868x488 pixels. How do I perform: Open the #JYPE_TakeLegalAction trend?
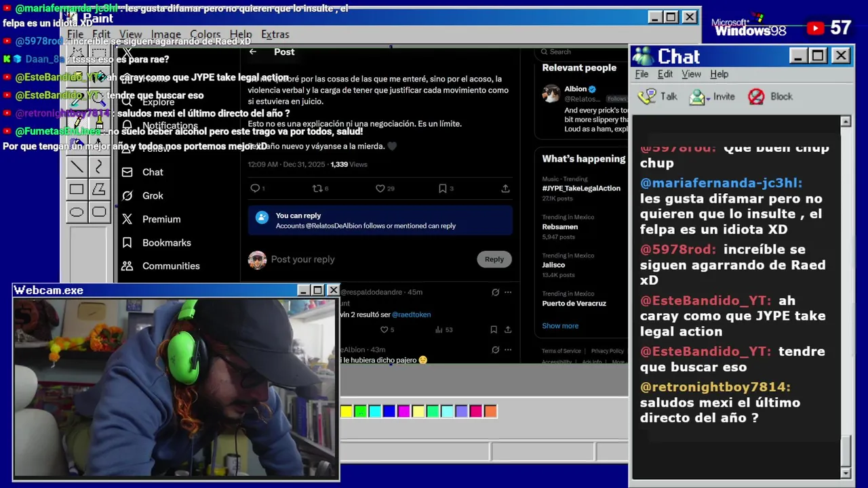[581, 188]
